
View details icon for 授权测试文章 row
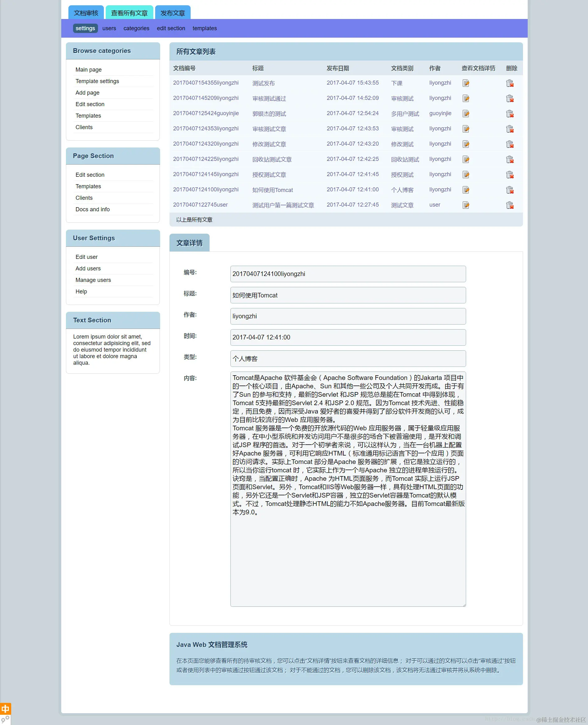coord(466,175)
